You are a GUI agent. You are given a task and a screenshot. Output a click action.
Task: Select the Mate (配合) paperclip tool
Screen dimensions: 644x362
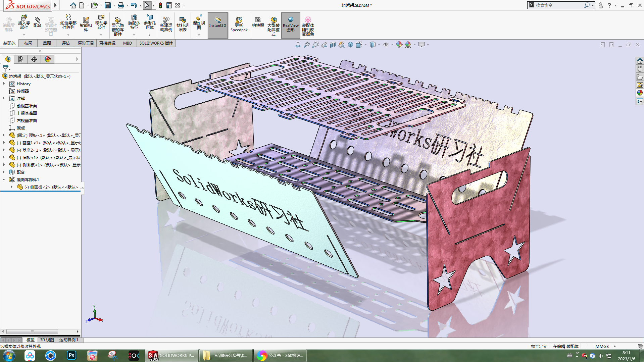[38, 22]
